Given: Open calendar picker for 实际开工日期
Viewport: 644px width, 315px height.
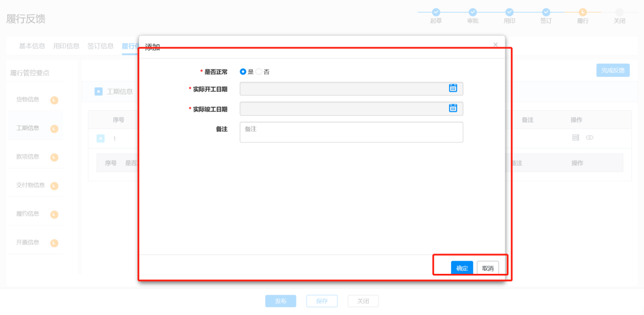Looking at the screenshot, I should coord(453,88).
